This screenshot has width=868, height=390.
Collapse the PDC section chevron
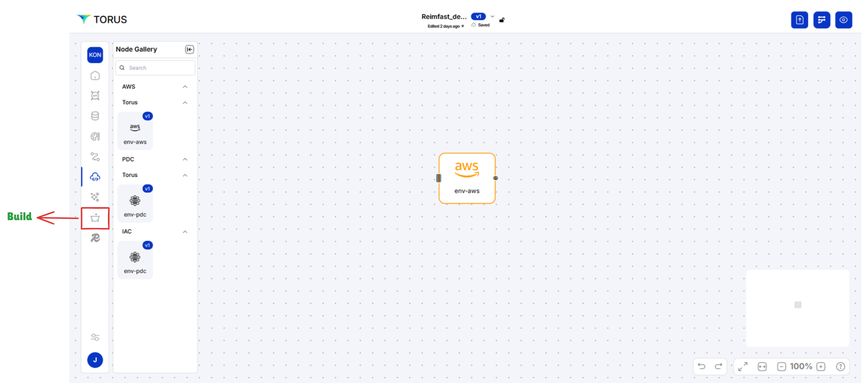(185, 159)
